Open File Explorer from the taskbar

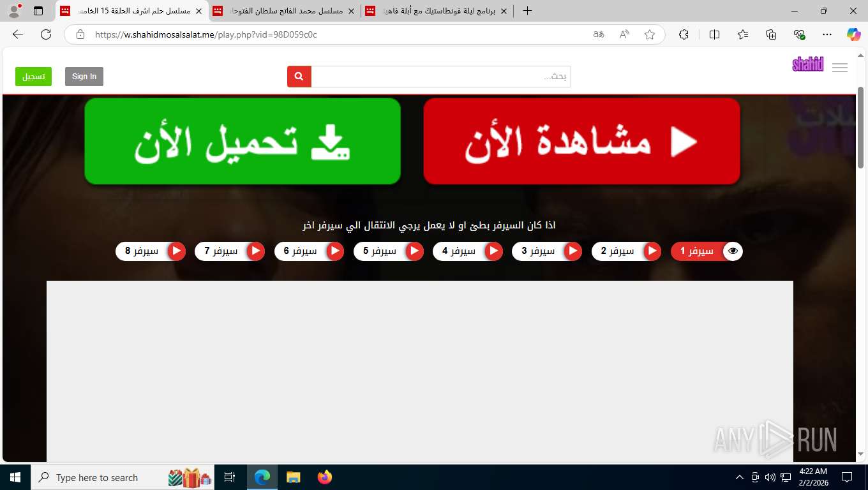(x=293, y=477)
